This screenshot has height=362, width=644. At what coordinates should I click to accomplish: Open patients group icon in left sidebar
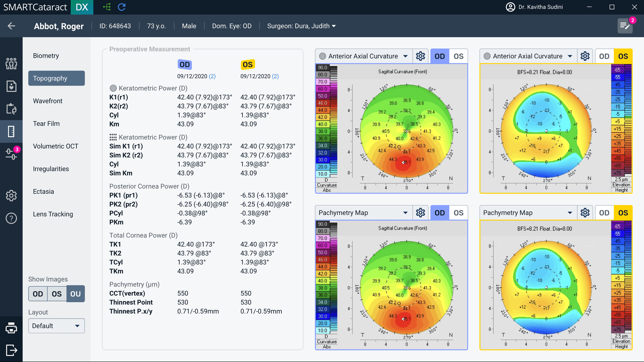11,64
